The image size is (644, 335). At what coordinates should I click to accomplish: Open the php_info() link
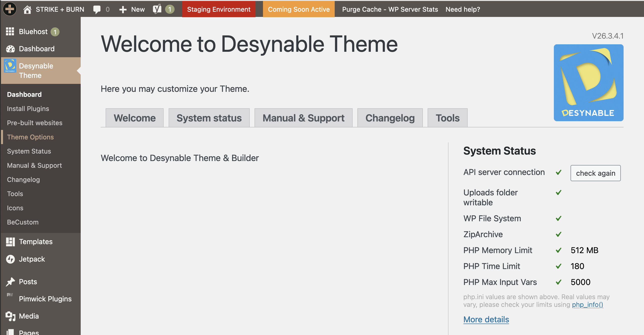[587, 305]
